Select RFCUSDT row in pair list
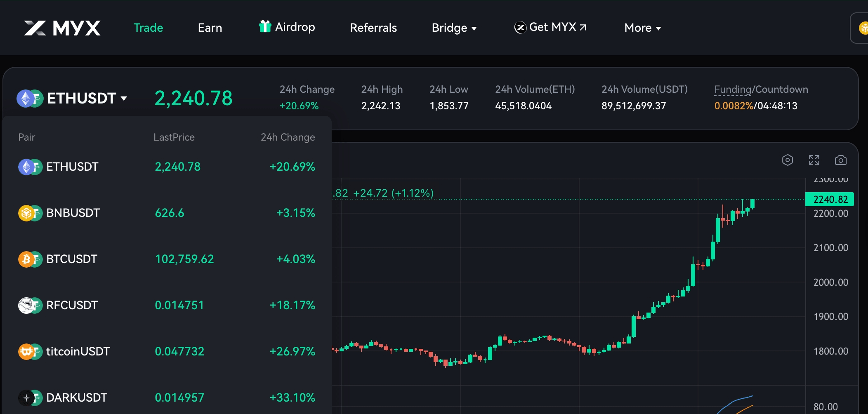The width and height of the screenshot is (868, 414). pos(167,305)
